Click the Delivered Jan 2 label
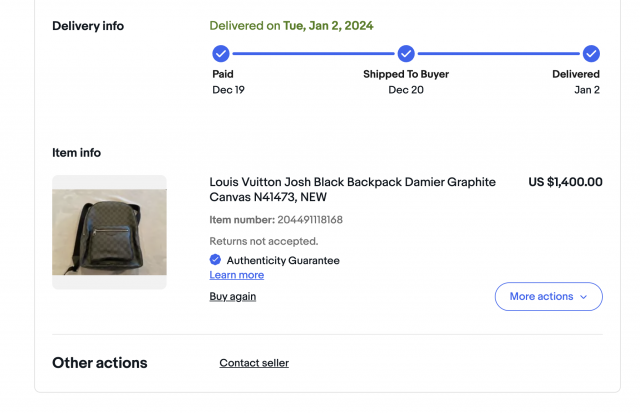 pyautogui.click(x=576, y=82)
